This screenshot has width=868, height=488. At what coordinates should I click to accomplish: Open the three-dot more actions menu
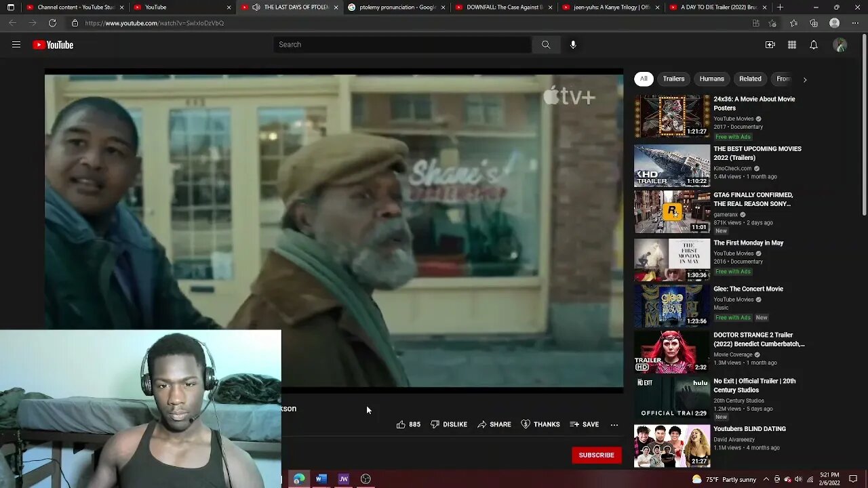(614, 424)
